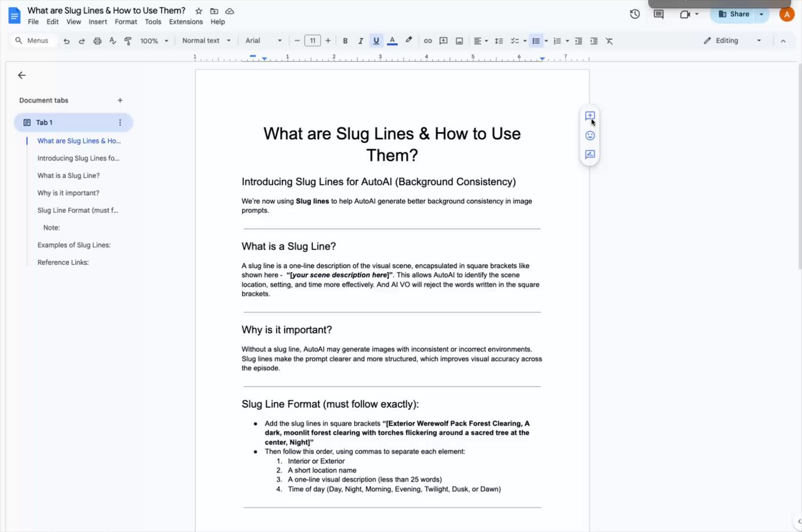The width and height of the screenshot is (802, 532).
Task: Decrease font size with minus button
Action: [x=297, y=41]
